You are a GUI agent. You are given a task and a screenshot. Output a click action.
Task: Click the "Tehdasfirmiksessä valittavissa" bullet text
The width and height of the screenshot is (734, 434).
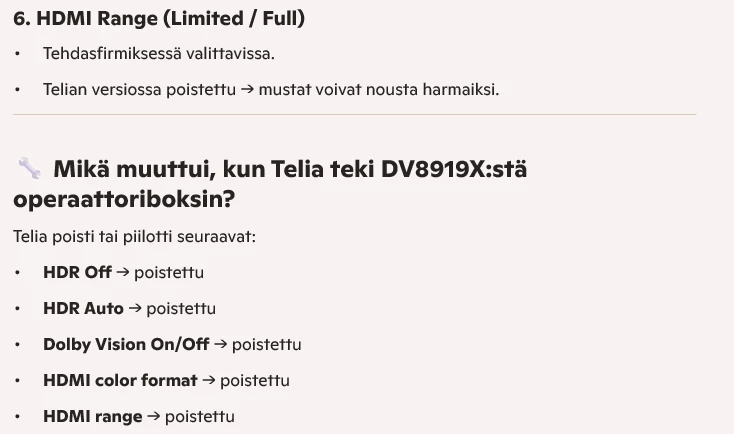click(158, 52)
